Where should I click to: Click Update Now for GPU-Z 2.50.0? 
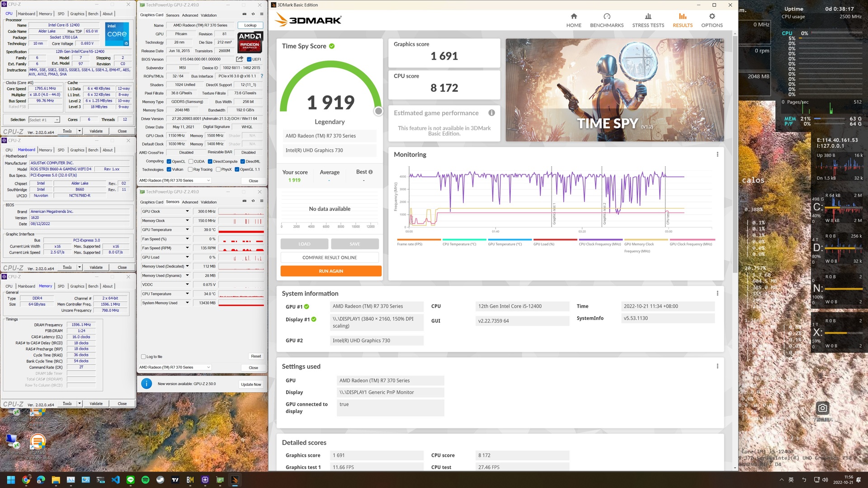click(x=251, y=385)
